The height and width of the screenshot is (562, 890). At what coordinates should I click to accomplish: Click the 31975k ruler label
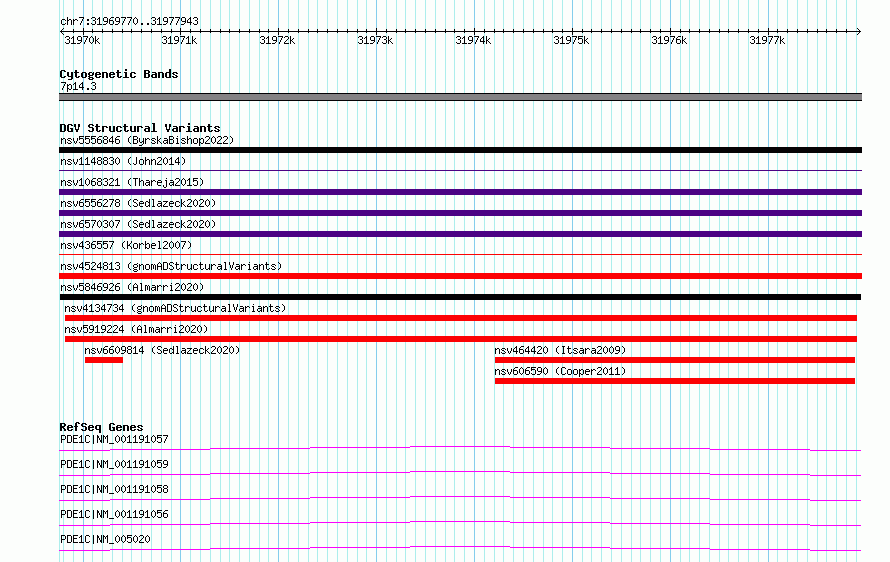click(571, 40)
